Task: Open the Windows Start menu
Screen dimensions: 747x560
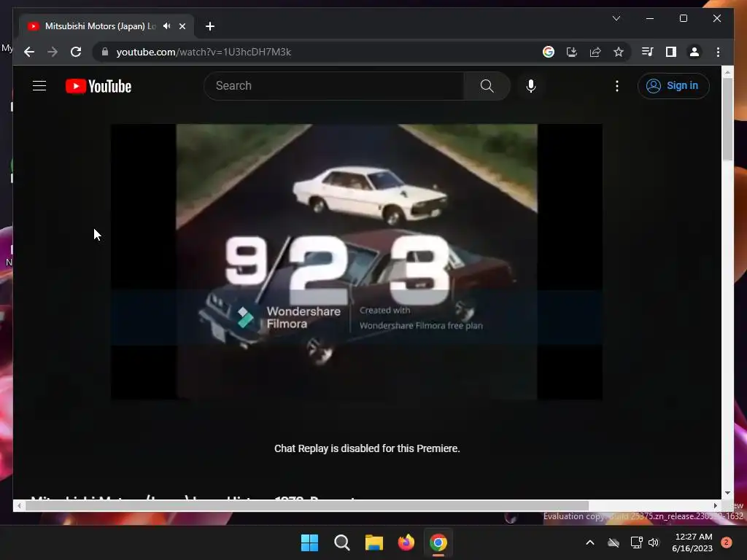Action: (309, 542)
